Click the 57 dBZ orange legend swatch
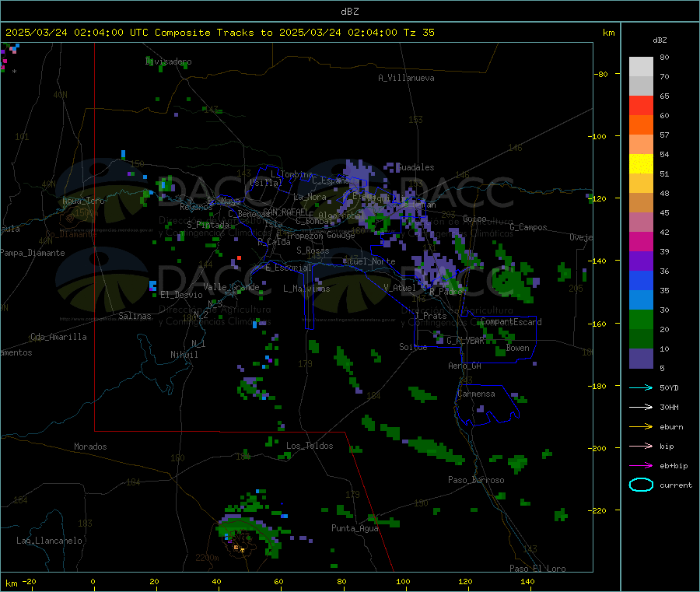This screenshot has height=592, width=700. (641, 124)
